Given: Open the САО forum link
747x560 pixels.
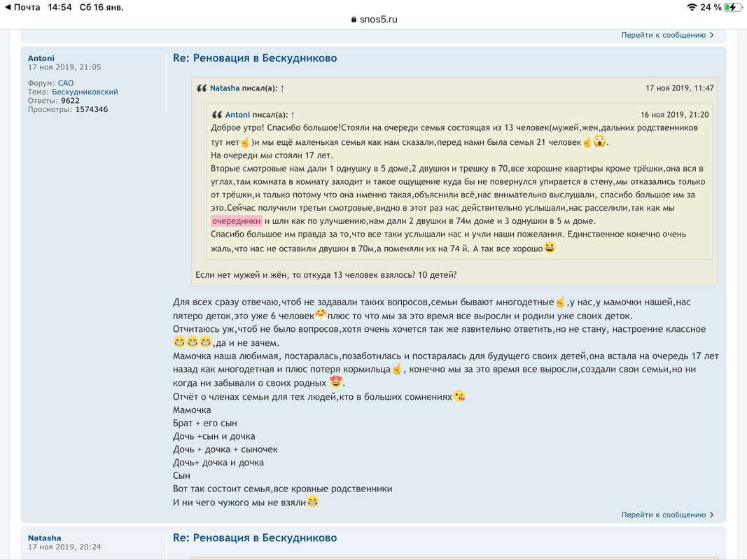Looking at the screenshot, I should point(66,83).
